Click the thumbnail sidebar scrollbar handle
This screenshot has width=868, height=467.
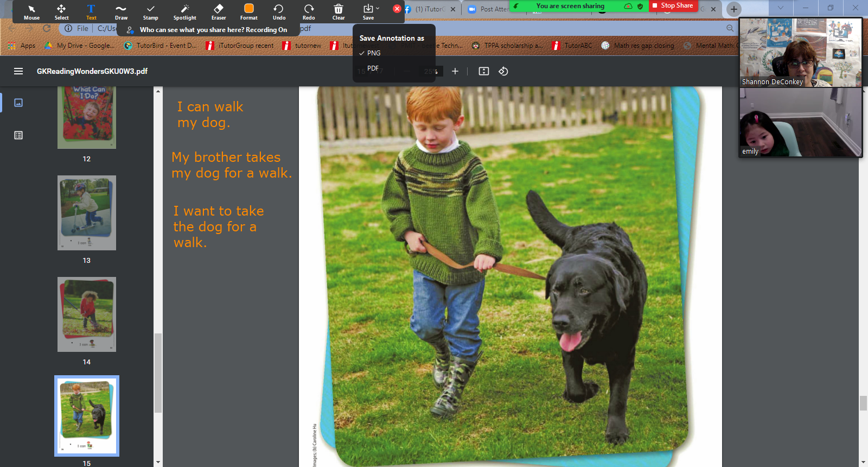pos(158,373)
